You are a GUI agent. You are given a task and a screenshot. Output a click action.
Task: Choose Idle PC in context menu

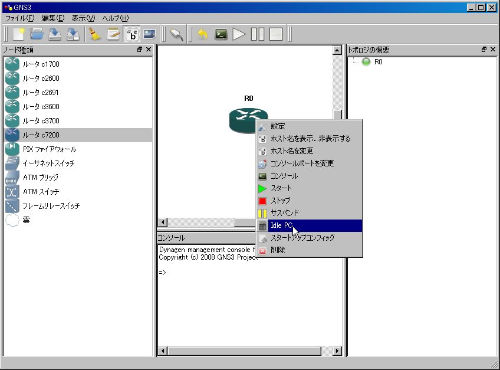coord(309,226)
